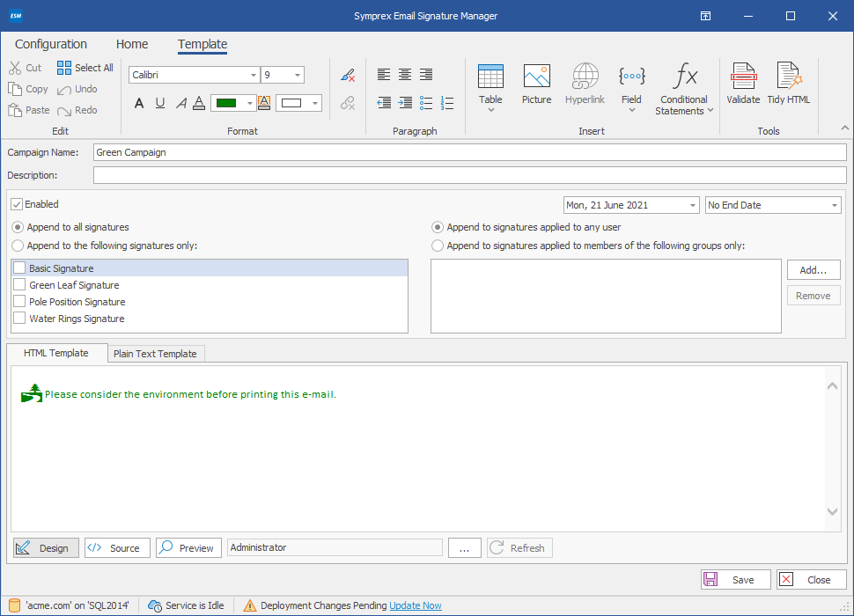Apply the text highlight color icon
Image resolution: width=854 pixels, height=616 pixels.
click(x=264, y=103)
